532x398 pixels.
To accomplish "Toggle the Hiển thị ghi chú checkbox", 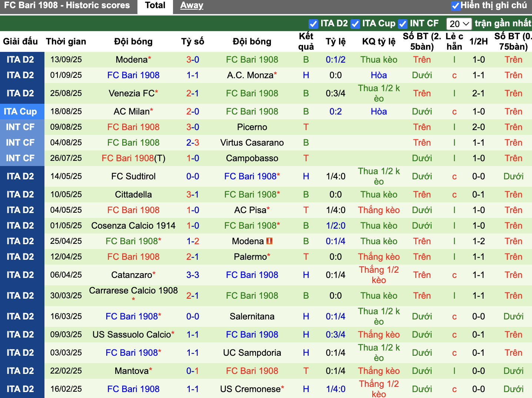I will [455, 6].
